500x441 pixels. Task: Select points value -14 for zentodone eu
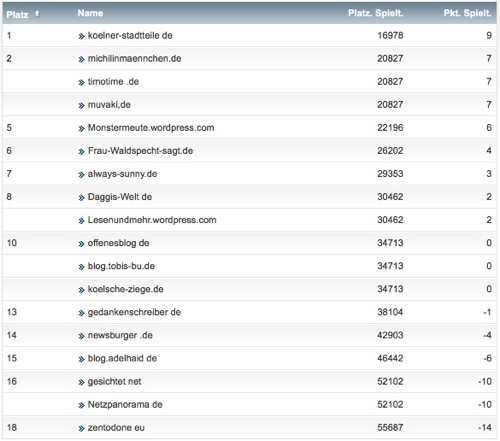pos(485,428)
